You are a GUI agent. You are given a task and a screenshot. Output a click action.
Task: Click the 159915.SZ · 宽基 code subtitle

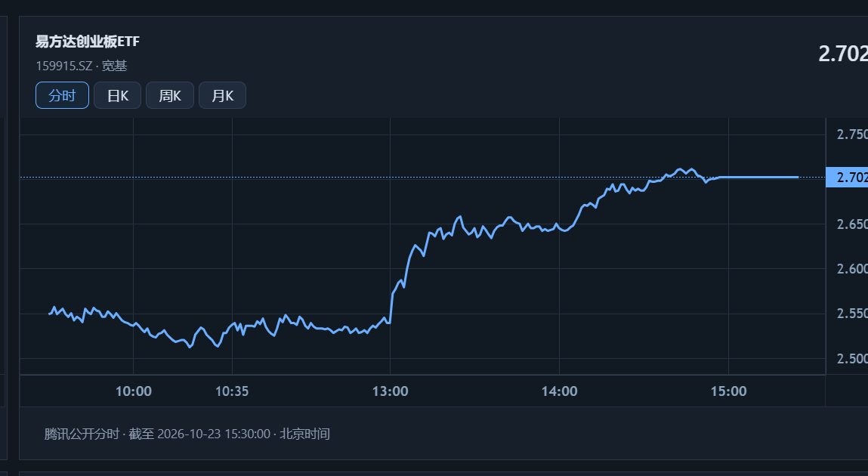pyautogui.click(x=82, y=66)
